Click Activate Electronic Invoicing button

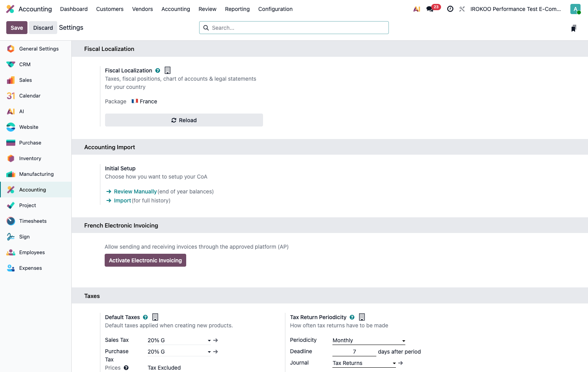point(145,260)
